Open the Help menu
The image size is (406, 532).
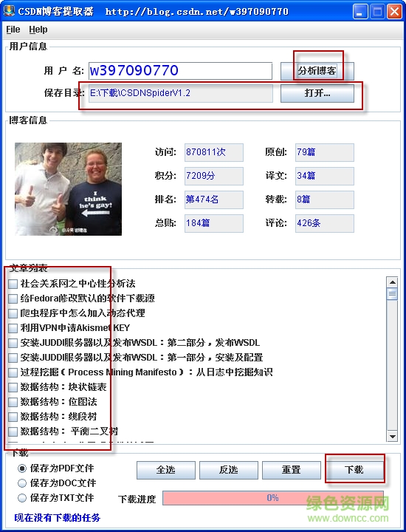click(38, 30)
